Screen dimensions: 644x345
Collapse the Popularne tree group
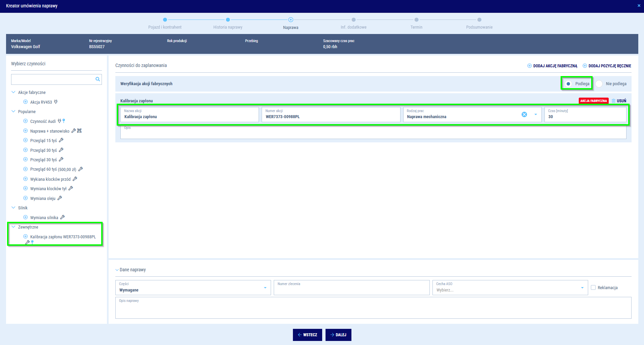pyautogui.click(x=13, y=111)
